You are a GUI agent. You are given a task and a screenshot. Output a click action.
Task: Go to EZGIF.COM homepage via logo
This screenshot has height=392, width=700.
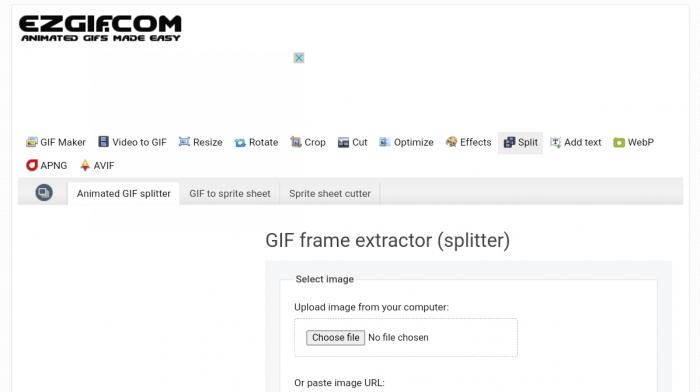(100, 28)
